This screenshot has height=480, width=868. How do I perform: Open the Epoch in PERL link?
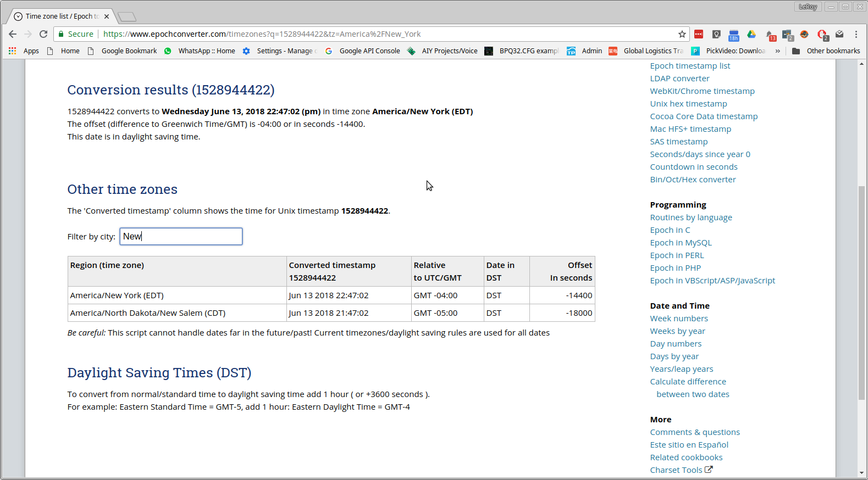677,255
